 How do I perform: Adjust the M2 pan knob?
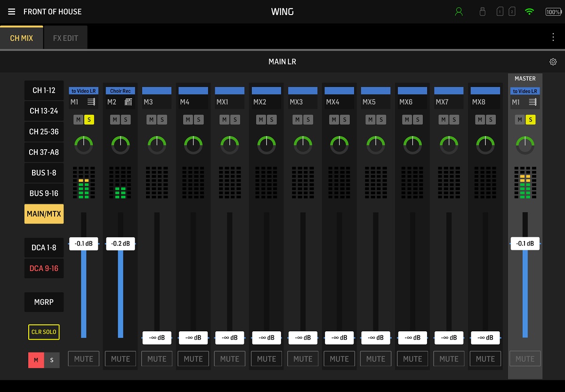tap(121, 145)
